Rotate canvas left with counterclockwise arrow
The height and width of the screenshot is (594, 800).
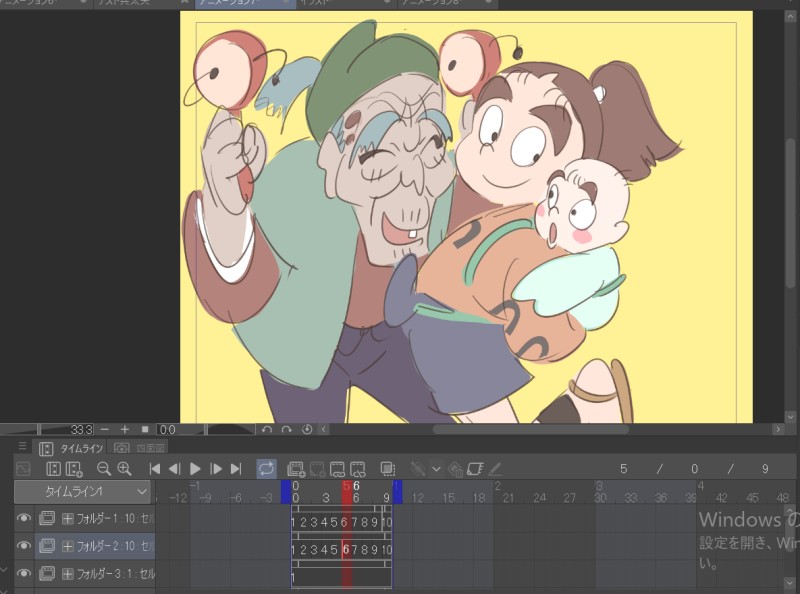pyautogui.click(x=266, y=430)
